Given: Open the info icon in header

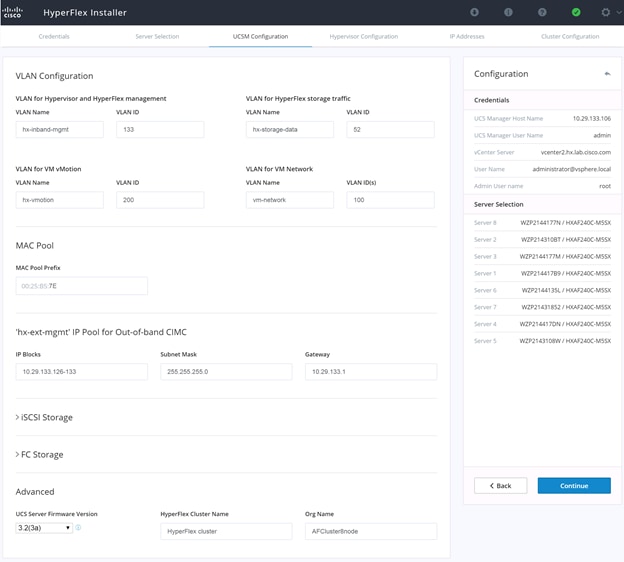Looking at the screenshot, I should [x=508, y=12].
